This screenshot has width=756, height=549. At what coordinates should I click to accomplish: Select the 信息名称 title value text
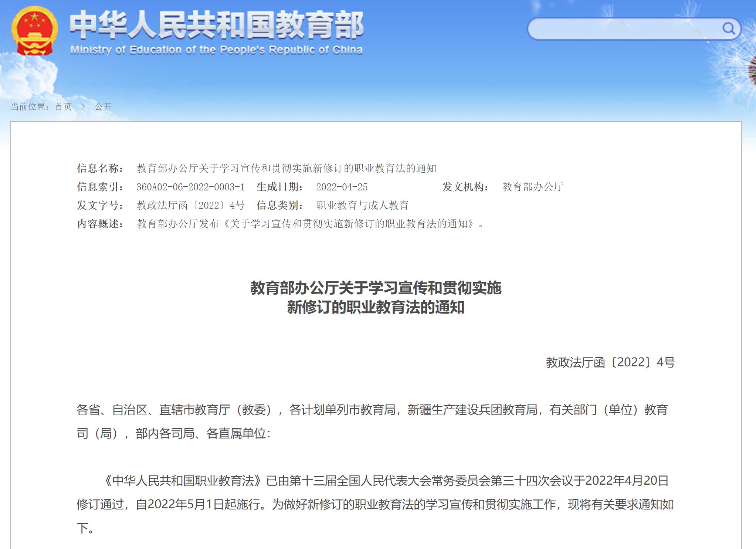287,168
